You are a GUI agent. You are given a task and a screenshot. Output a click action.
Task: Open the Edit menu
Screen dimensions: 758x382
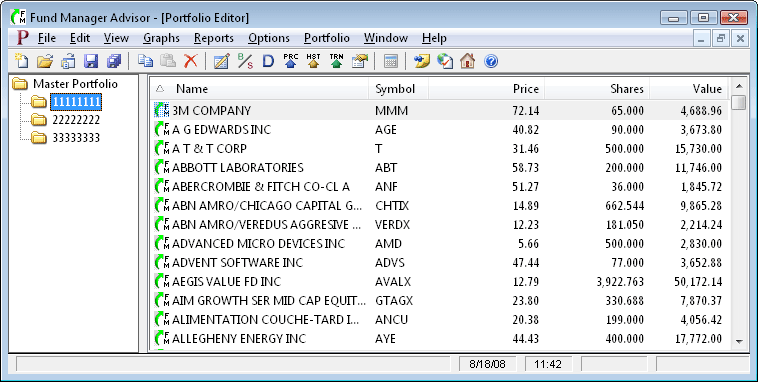pyautogui.click(x=80, y=38)
